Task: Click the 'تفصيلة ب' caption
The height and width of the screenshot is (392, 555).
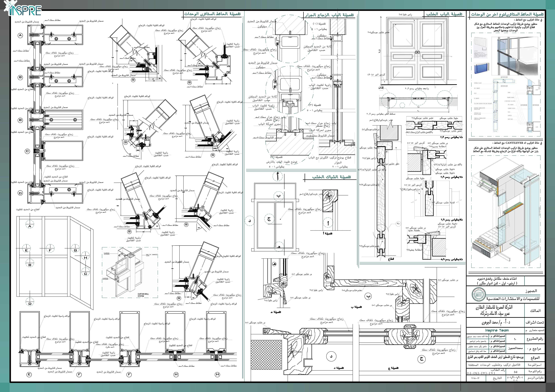Action: coord(356,307)
